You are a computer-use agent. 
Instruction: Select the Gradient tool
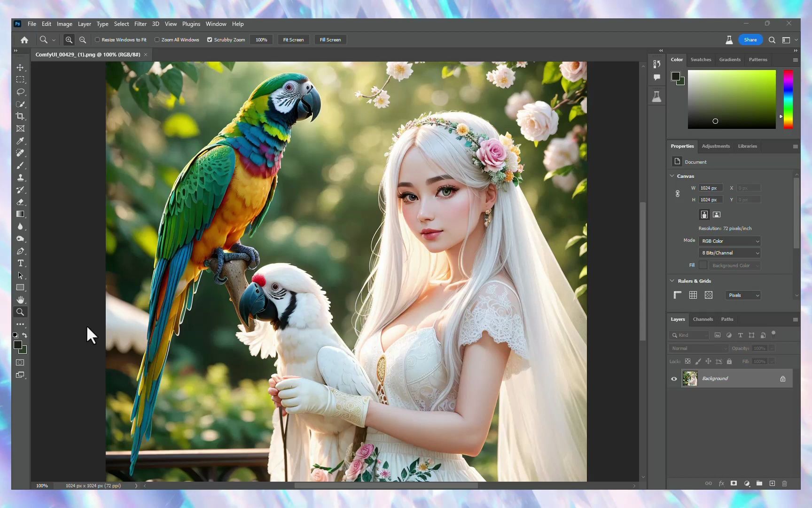[21, 214]
